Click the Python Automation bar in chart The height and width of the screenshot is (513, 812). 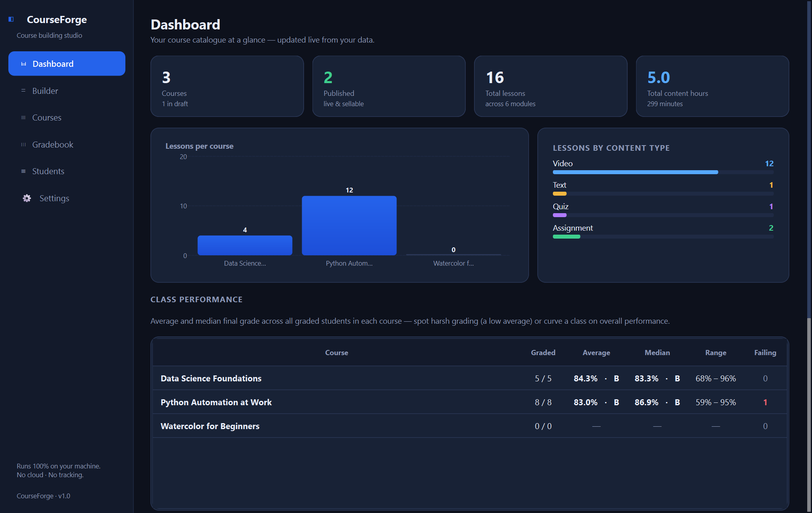point(349,225)
